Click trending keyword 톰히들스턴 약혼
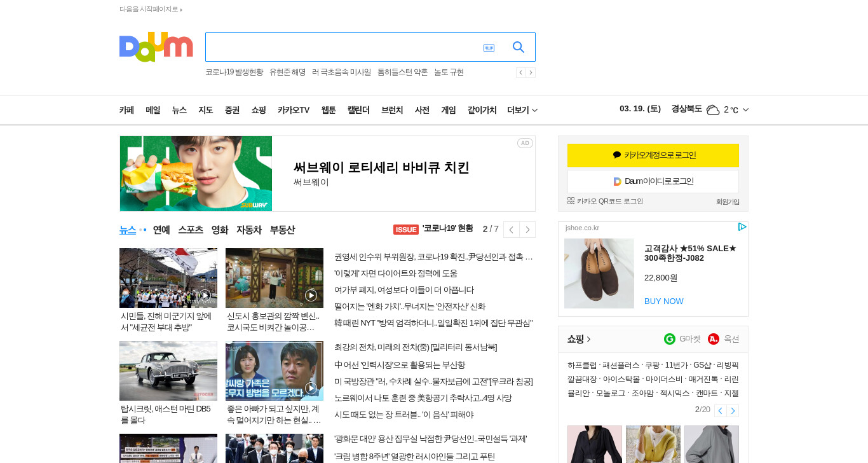 (x=403, y=73)
